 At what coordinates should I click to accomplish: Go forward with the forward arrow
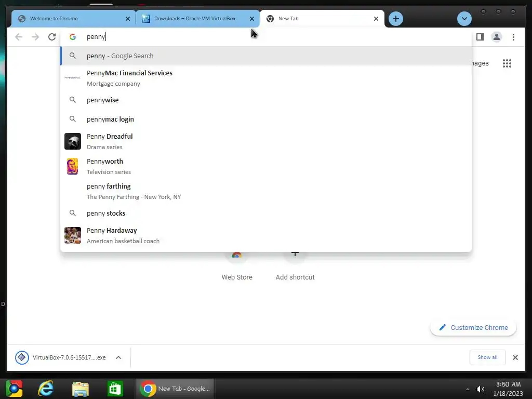tap(35, 37)
